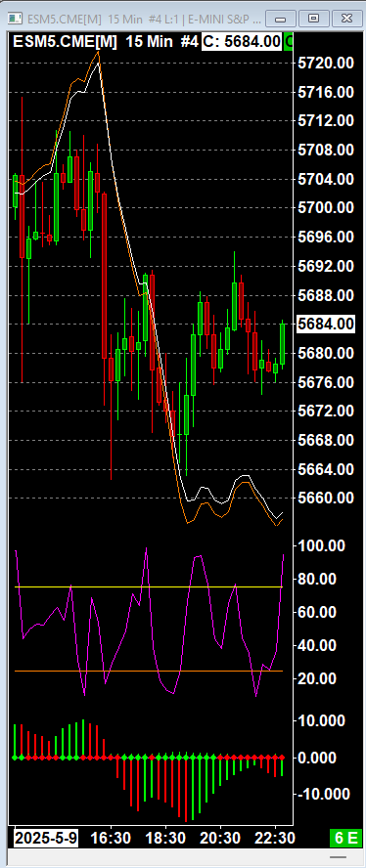Click the chart window icon in title bar
The height and width of the screenshot is (868, 366).
(x=15, y=19)
